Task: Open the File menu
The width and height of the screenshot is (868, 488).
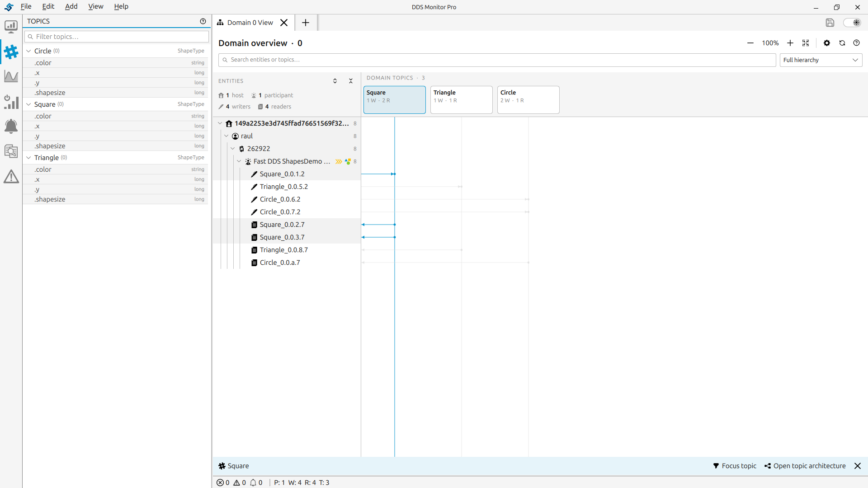Action: pyautogui.click(x=26, y=6)
